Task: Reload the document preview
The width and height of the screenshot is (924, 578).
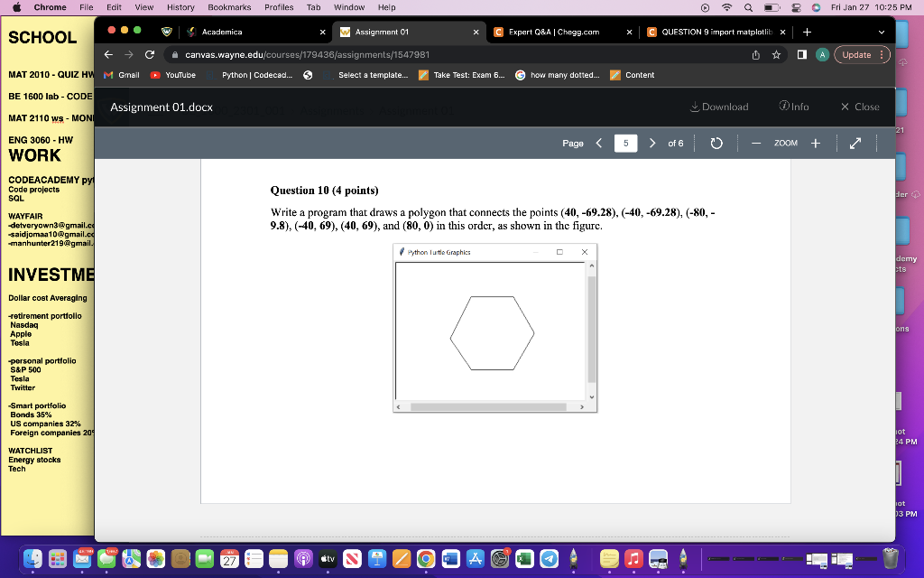Action: tap(716, 142)
